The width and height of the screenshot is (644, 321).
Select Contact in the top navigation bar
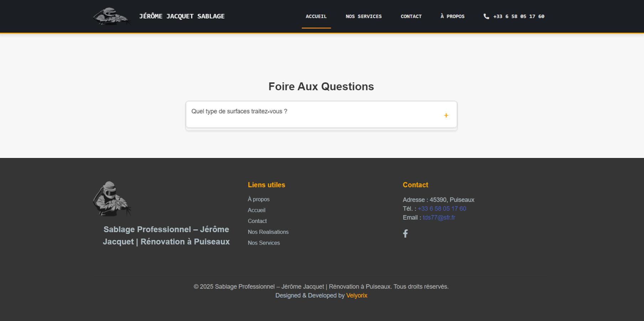pyautogui.click(x=411, y=16)
